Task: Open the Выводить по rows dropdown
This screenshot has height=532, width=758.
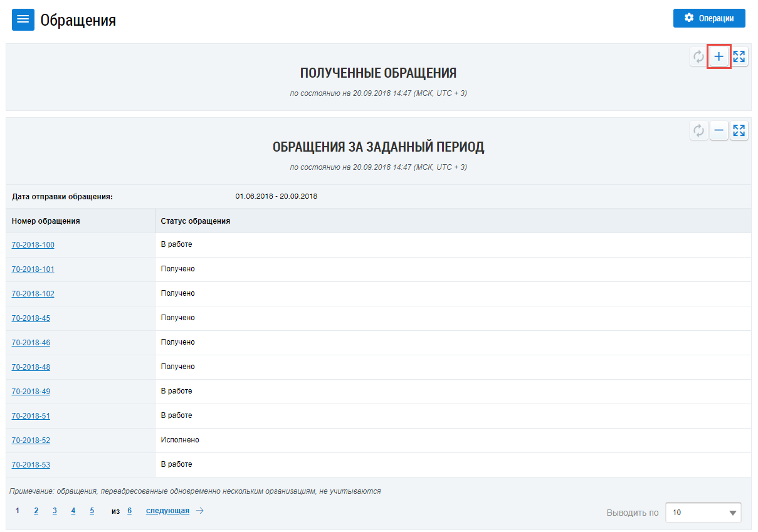Action: coord(703,513)
